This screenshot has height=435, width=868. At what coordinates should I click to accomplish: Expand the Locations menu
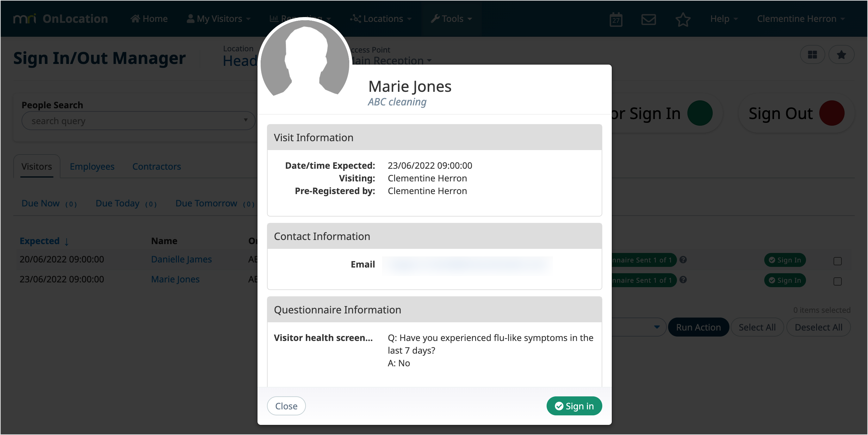point(381,19)
